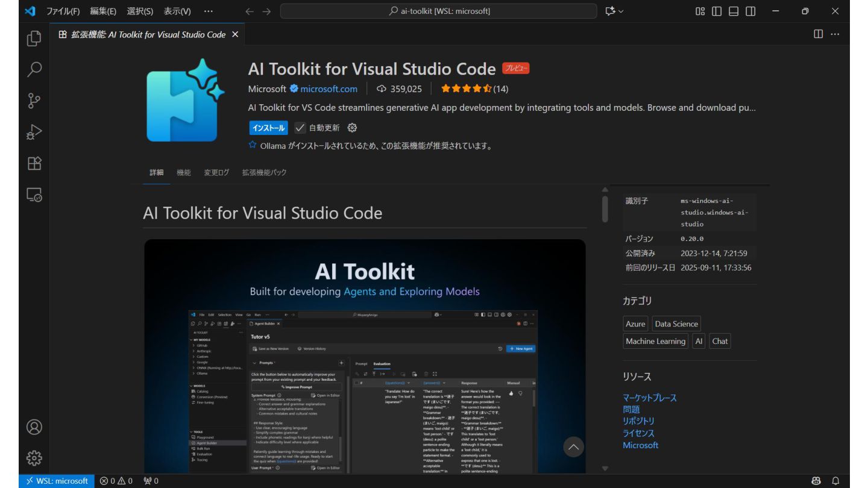Close the AI Toolkit extension tab
The width and height of the screenshot is (868, 488).
[235, 34]
